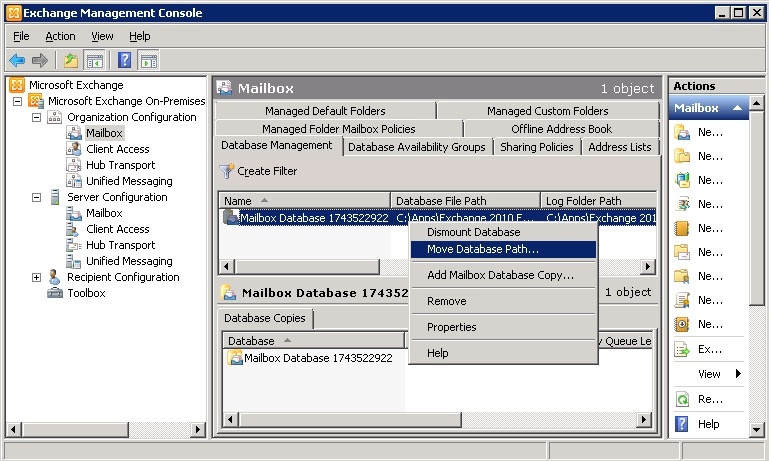Collapse the Microsoft Exchange On-Premises node
Screen dimensions: 769x461
(18, 101)
